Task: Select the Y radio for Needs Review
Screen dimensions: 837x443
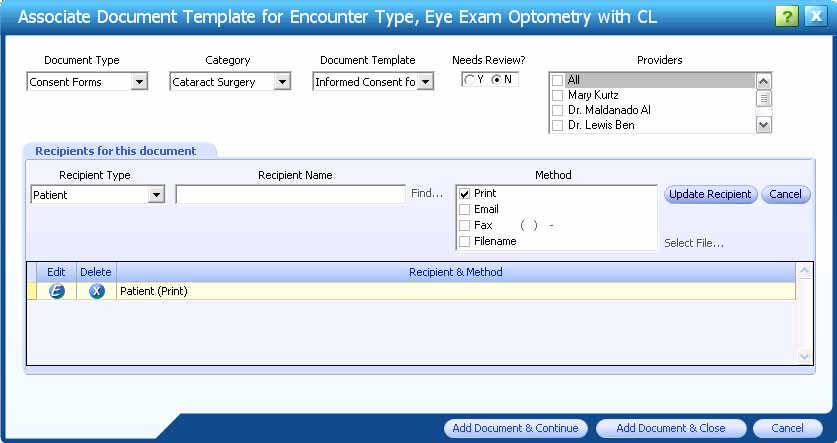Action: (469, 80)
